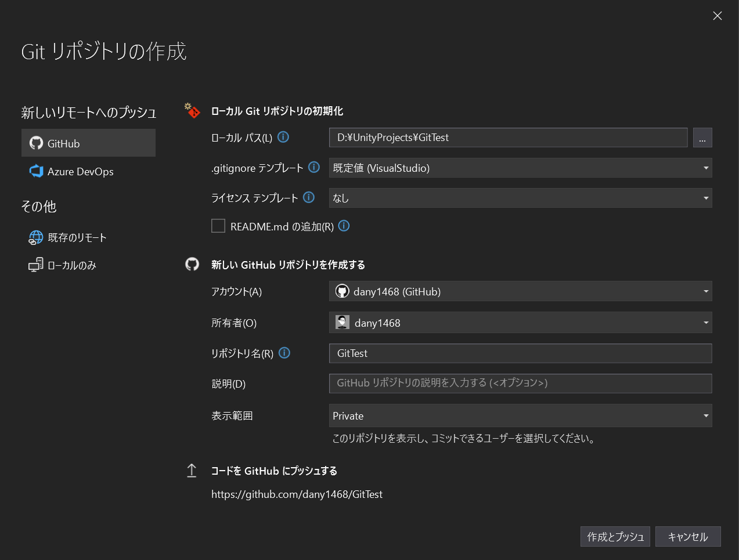Click the このリポジトリを表示し、コミットできるユーザー hint text
Viewport: 739px width, 560px height.
(464, 438)
